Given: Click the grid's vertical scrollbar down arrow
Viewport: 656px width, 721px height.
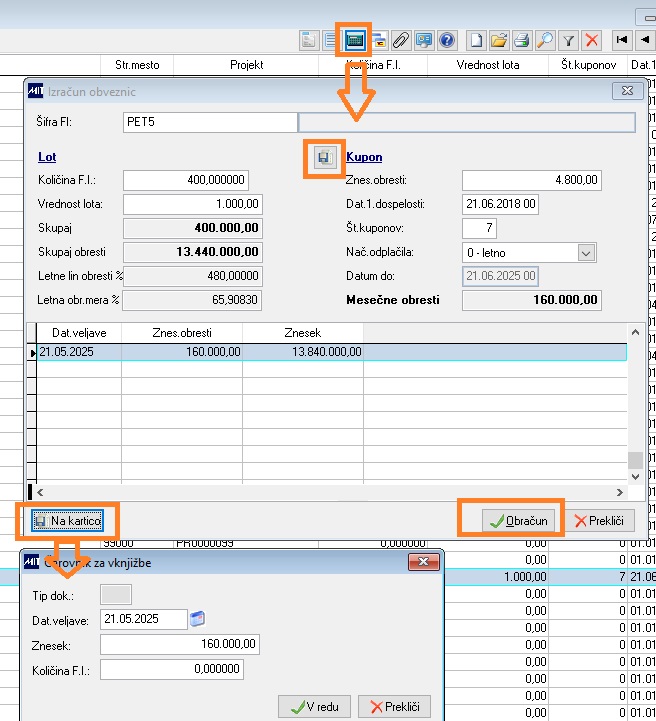Looking at the screenshot, I should [x=635, y=476].
